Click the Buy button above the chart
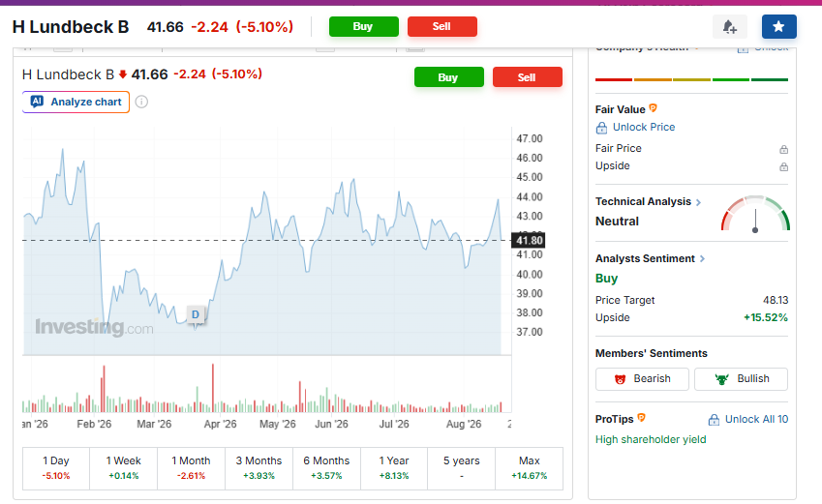The image size is (822, 504). (x=448, y=77)
